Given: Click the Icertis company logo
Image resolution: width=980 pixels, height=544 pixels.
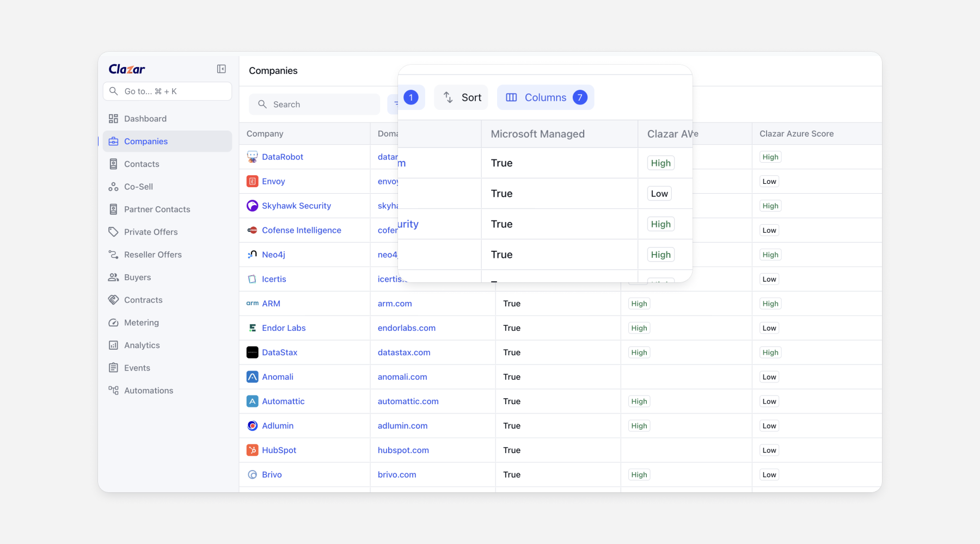Looking at the screenshot, I should pos(253,279).
